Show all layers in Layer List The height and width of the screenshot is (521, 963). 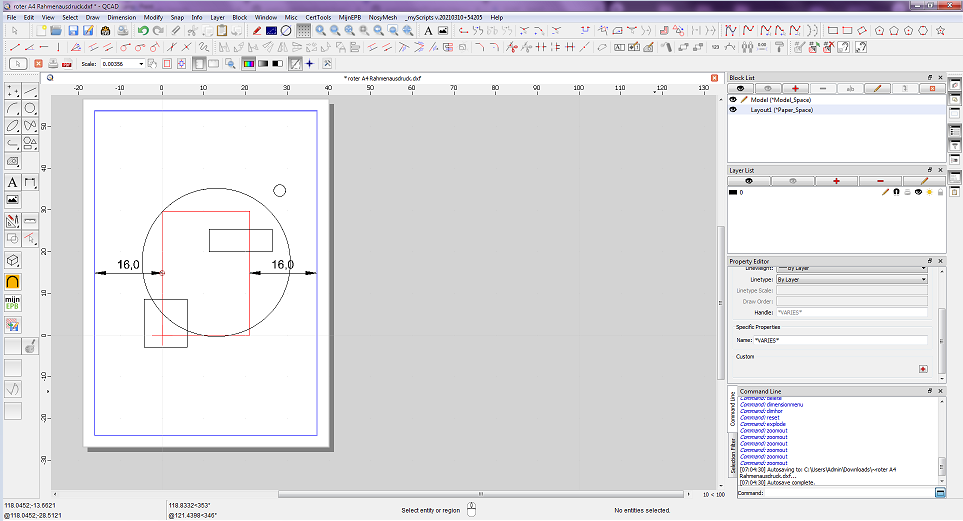pyautogui.click(x=749, y=181)
